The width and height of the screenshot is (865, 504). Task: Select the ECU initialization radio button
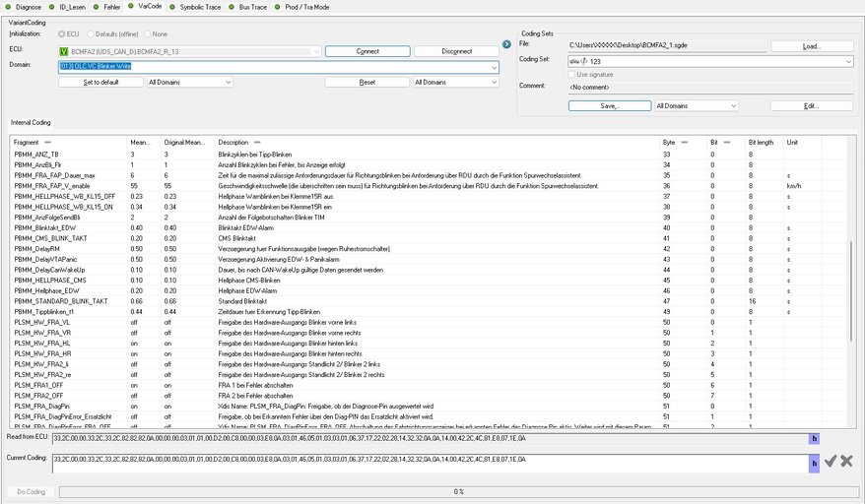[62, 34]
